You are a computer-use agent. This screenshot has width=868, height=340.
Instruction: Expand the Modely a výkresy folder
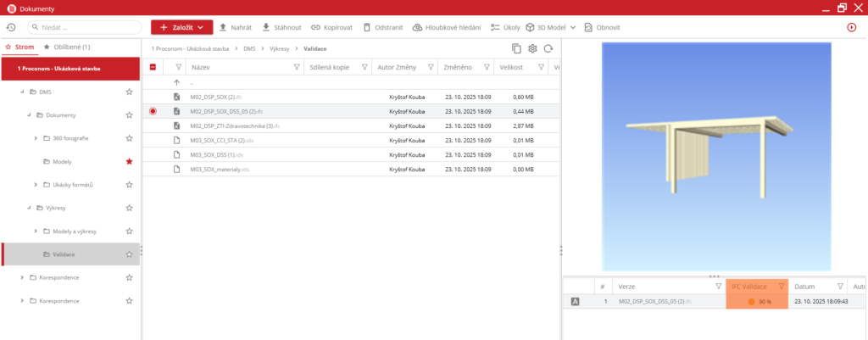pos(36,231)
